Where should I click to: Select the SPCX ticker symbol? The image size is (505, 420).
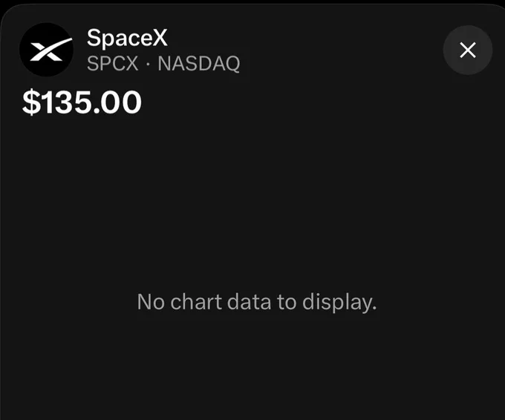coord(112,63)
